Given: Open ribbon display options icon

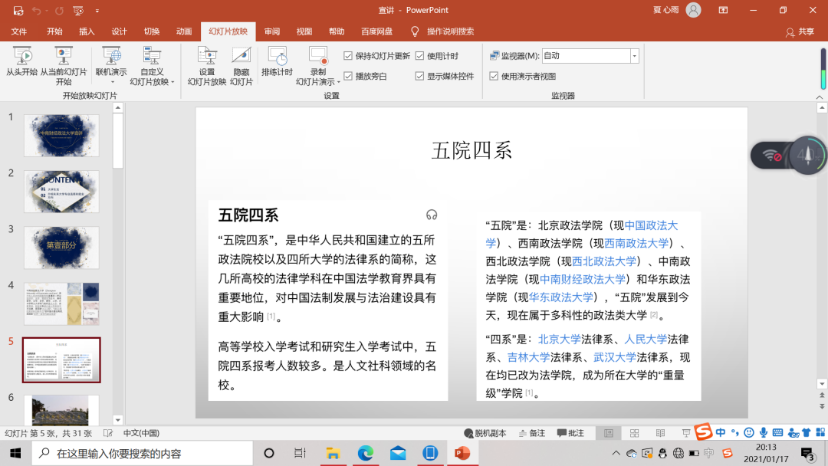Looking at the screenshot, I should point(723,10).
